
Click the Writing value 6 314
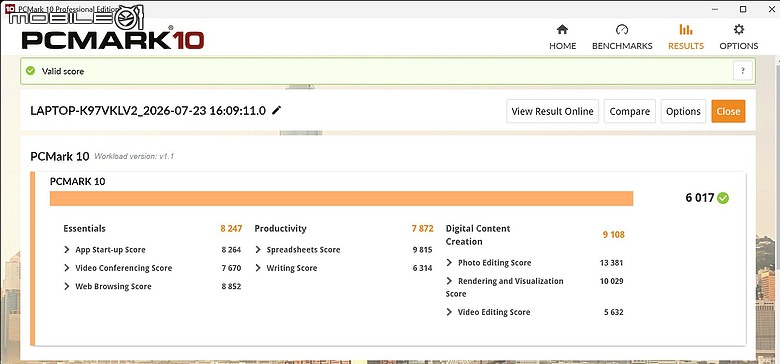pyautogui.click(x=422, y=268)
